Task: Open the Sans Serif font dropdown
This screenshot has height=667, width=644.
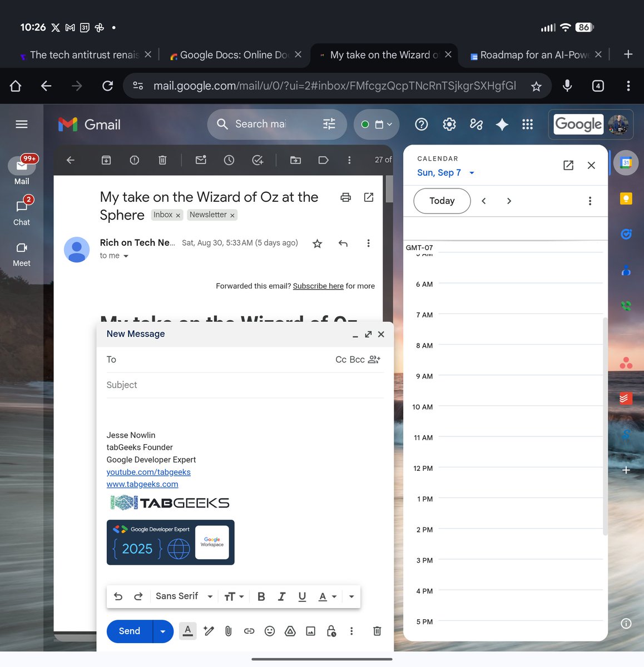Action: 184,596
